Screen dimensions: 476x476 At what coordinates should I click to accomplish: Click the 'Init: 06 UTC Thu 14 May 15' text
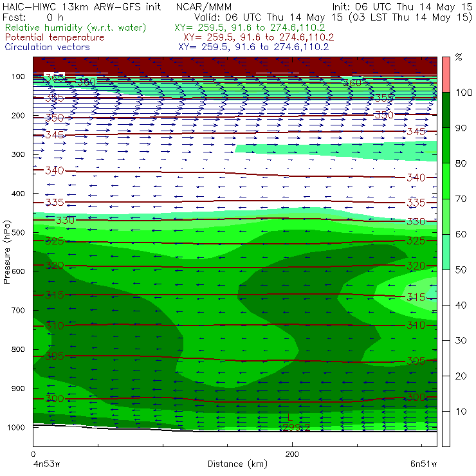[x=402, y=6]
